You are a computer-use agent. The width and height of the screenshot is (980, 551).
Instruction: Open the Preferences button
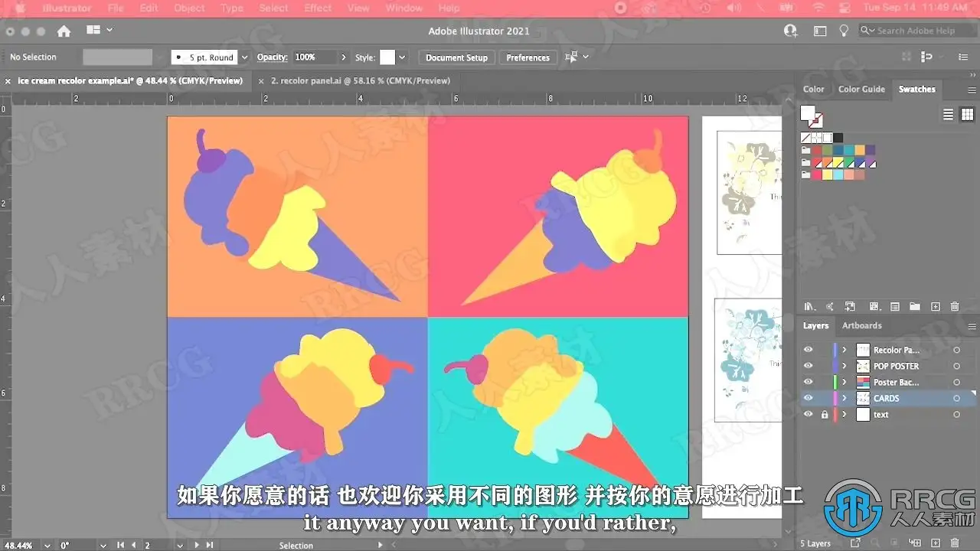tap(528, 57)
